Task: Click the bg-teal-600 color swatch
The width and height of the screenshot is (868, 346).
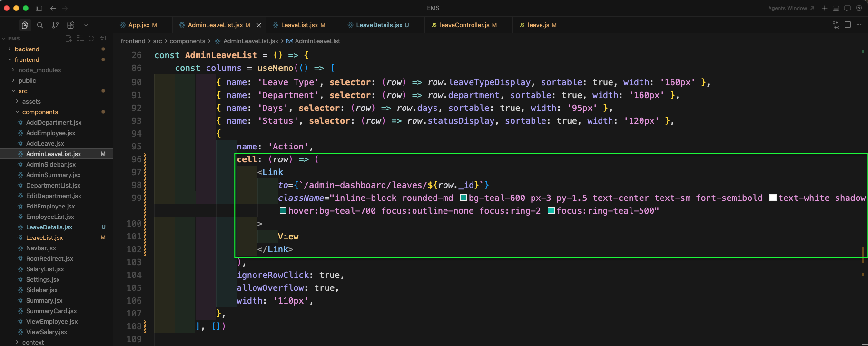Action: pyautogui.click(x=464, y=198)
